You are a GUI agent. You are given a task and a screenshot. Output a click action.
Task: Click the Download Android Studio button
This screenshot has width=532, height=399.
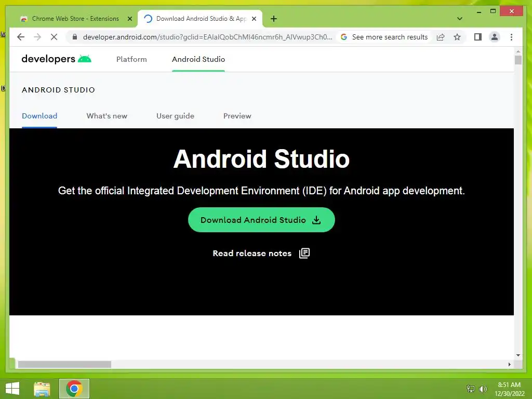261,220
